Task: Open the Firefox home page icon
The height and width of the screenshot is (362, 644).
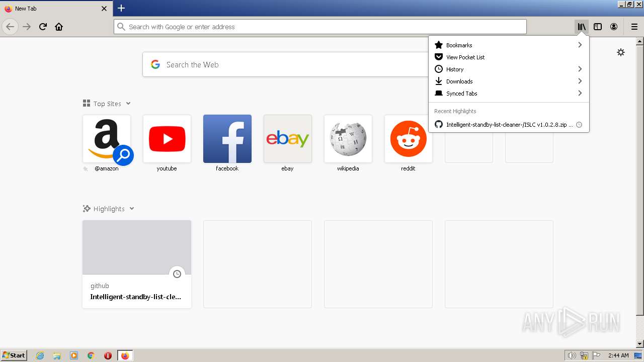Action: point(59,27)
